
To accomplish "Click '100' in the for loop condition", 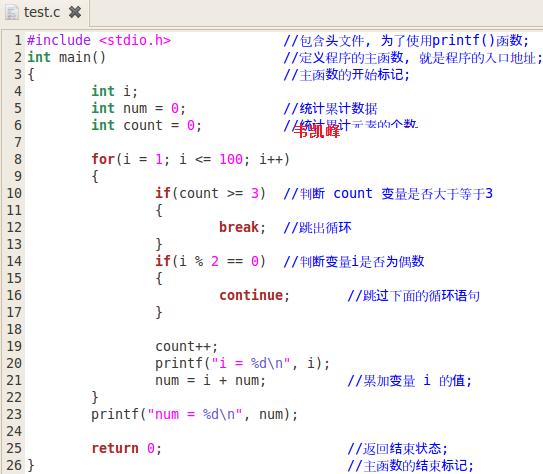I will pos(231,159).
